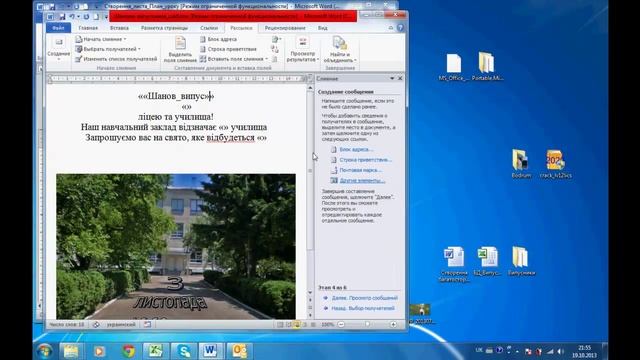640x360 pixels.
Task: Click the 100% zoom level
Action: click(327, 324)
